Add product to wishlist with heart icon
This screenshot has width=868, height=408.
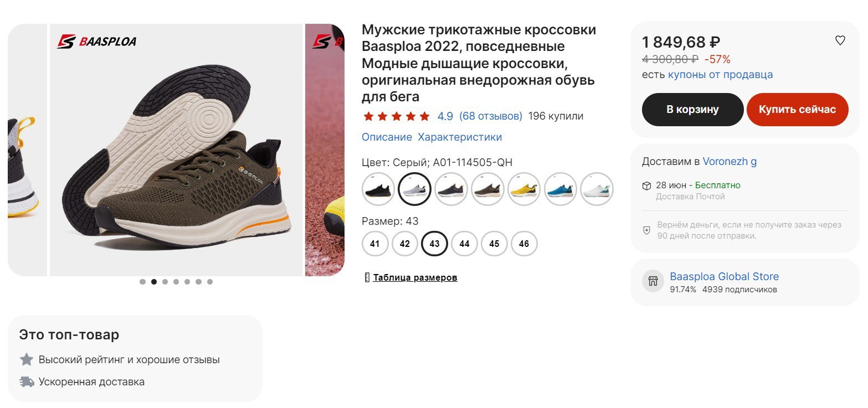(x=840, y=40)
